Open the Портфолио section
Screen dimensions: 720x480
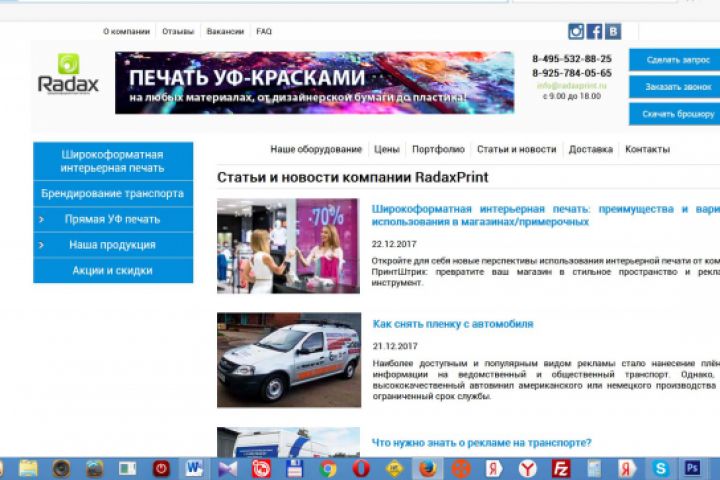[438, 149]
